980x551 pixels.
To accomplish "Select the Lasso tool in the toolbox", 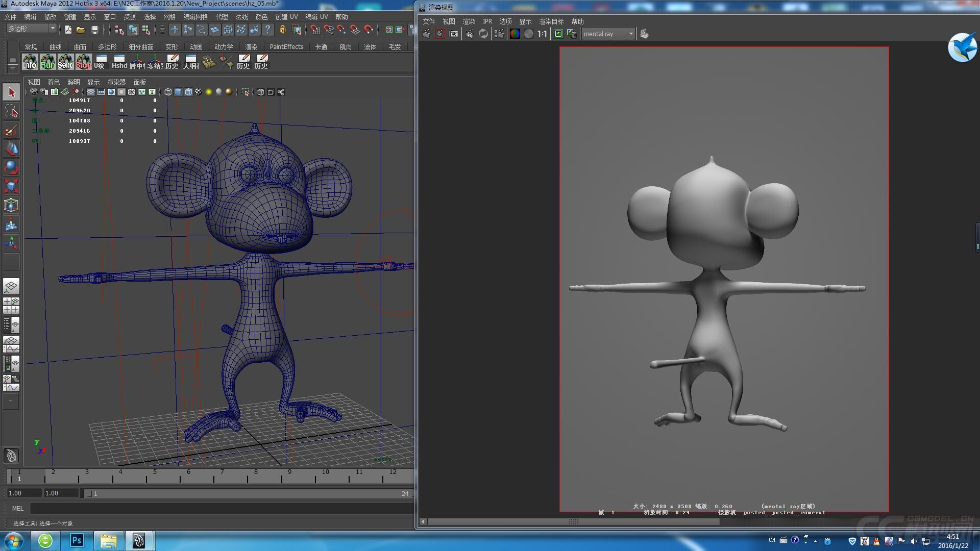I will 11,111.
